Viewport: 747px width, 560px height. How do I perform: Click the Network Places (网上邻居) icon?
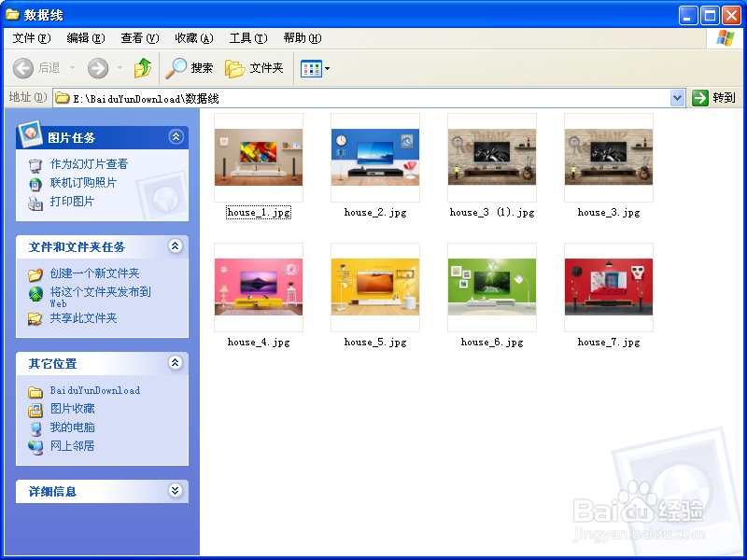pyautogui.click(x=35, y=447)
